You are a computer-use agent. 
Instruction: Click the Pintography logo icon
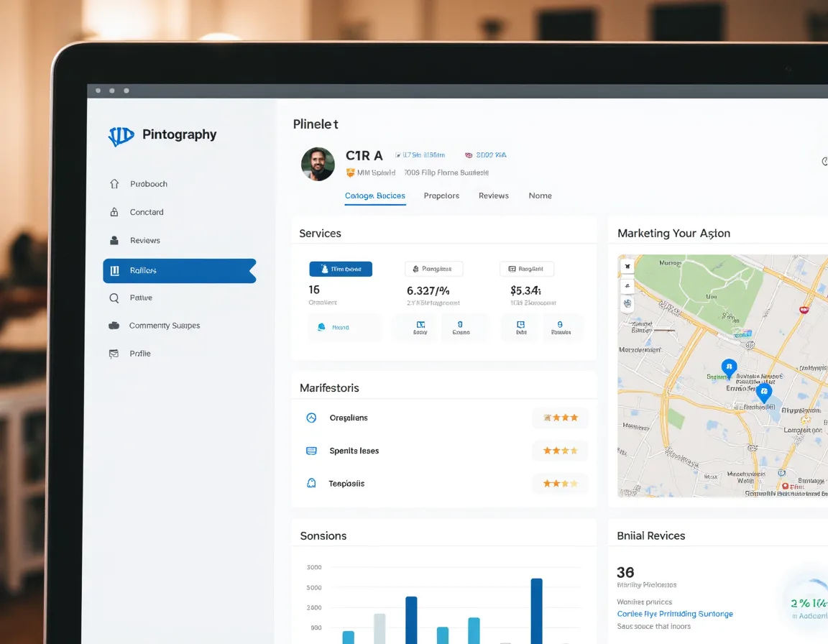121,136
